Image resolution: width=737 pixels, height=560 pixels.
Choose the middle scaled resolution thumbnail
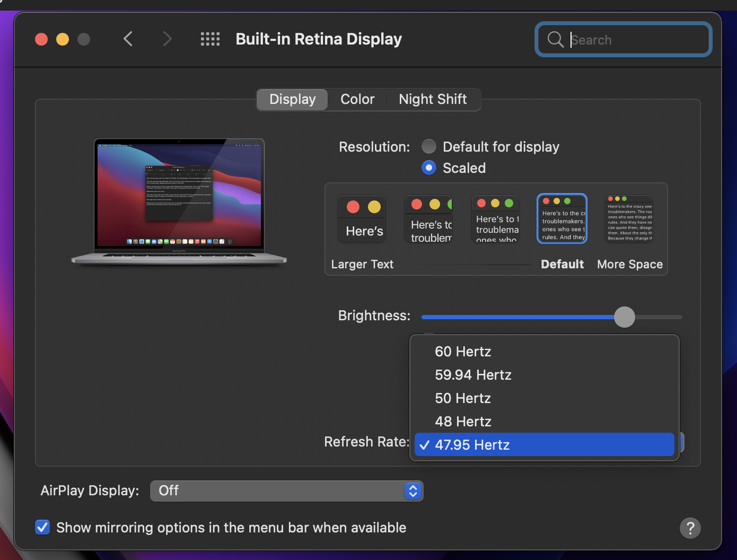(x=495, y=219)
